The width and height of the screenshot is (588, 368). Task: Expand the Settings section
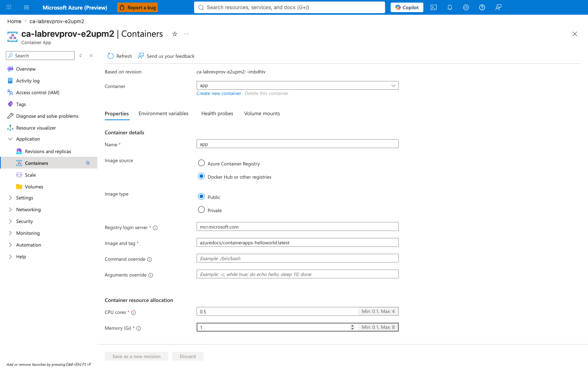pyautogui.click(x=10, y=198)
